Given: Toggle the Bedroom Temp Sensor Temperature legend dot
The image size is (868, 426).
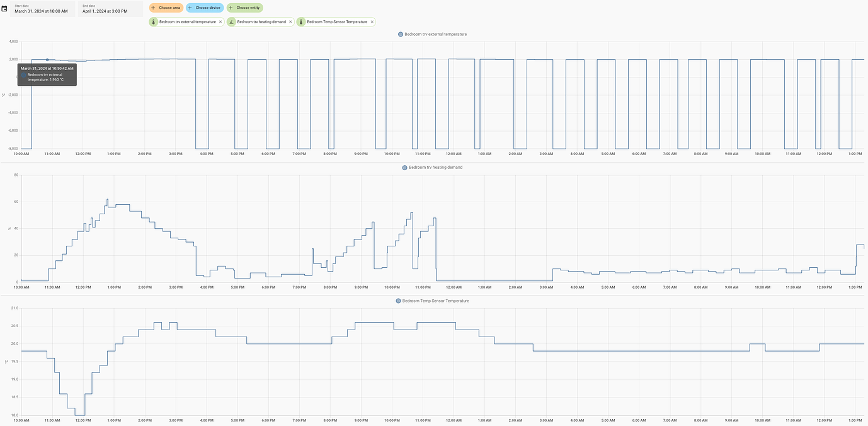Looking at the screenshot, I should click(x=397, y=301).
